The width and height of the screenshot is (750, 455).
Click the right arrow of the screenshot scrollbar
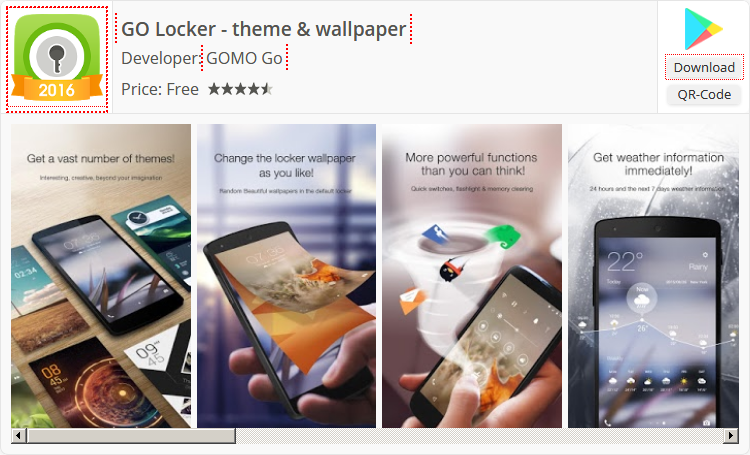(x=730, y=436)
